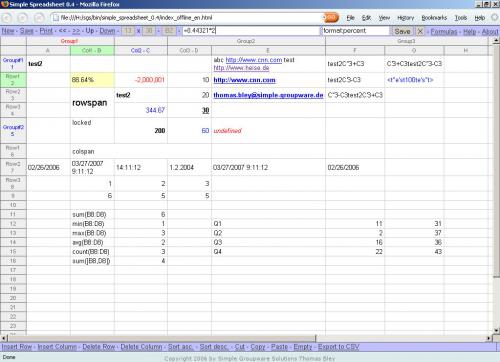This screenshot has height=362, width=500.
Task: Click the format:percent style field
Action: 355,31
